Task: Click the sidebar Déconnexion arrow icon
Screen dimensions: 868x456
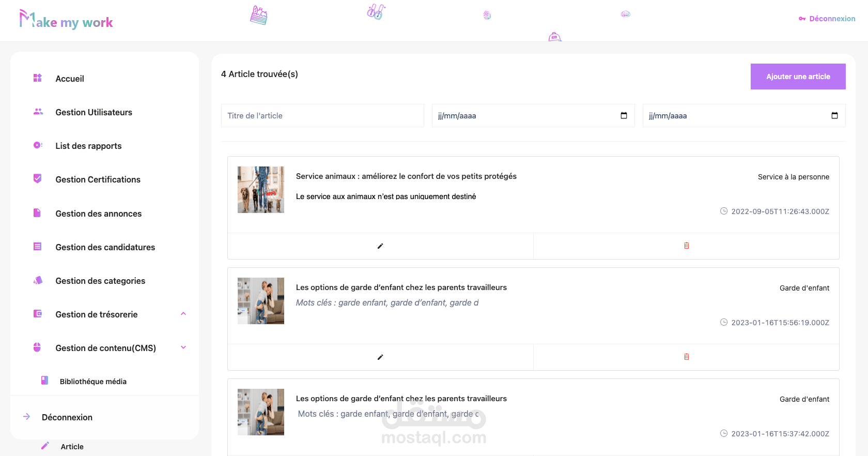Action: tap(26, 417)
